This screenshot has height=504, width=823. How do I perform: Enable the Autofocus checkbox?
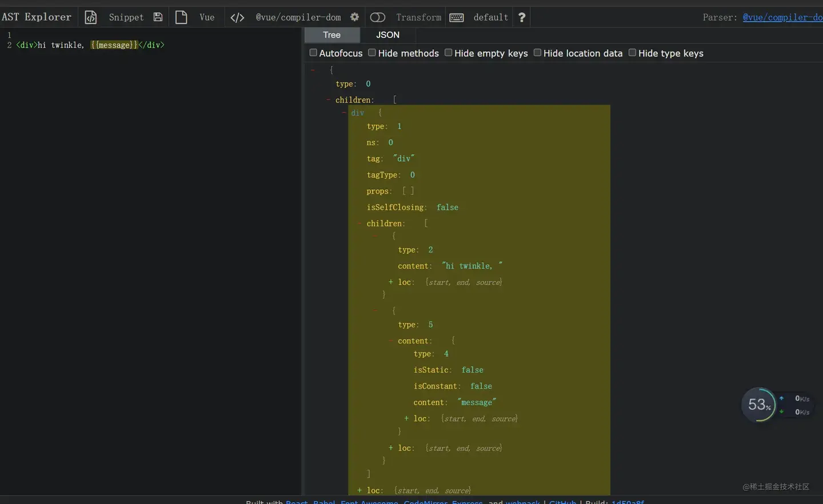[313, 53]
